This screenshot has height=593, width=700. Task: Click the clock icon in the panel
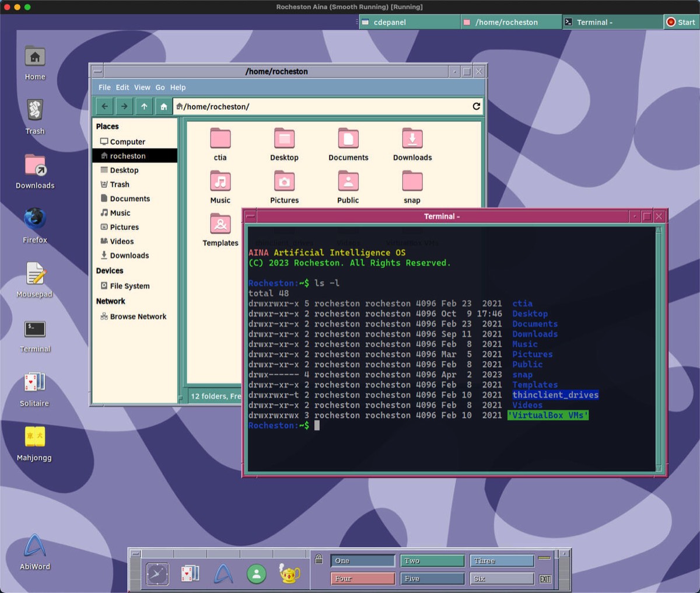tap(157, 574)
